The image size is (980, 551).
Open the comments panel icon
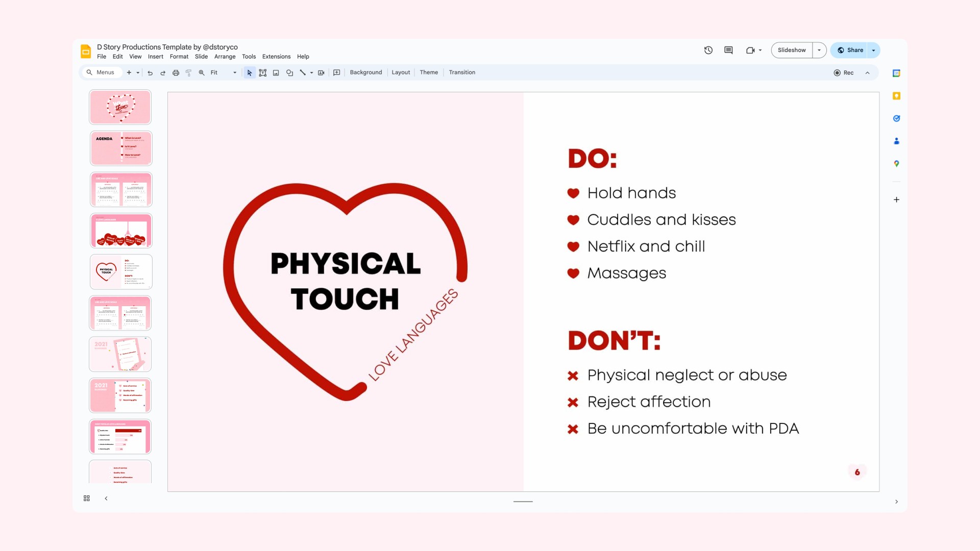(x=728, y=50)
